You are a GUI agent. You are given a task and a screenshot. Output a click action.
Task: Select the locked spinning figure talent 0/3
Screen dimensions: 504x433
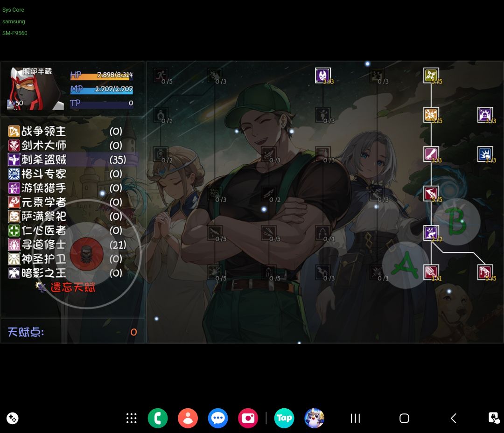tap(323, 115)
